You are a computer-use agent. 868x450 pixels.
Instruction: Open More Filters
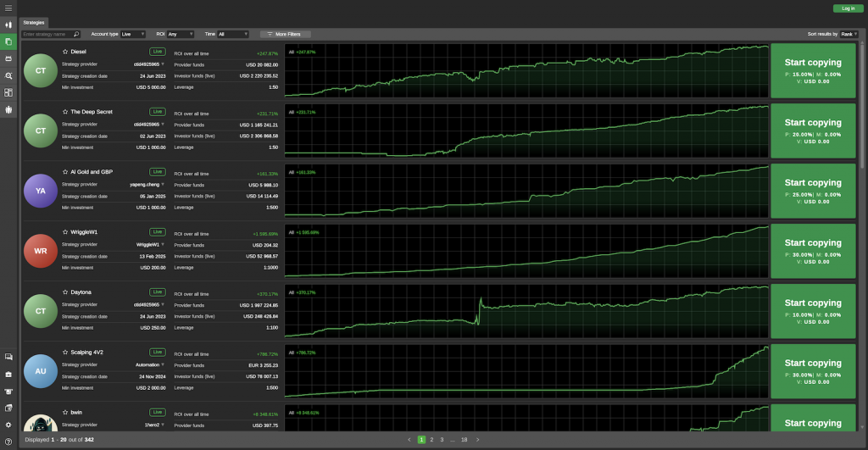click(x=285, y=34)
